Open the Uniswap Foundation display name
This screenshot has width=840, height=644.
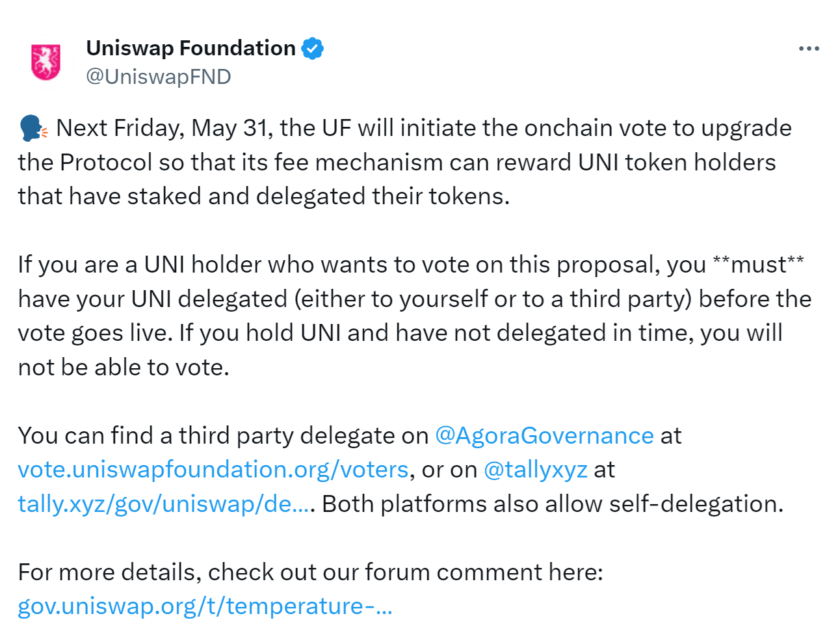[190, 48]
